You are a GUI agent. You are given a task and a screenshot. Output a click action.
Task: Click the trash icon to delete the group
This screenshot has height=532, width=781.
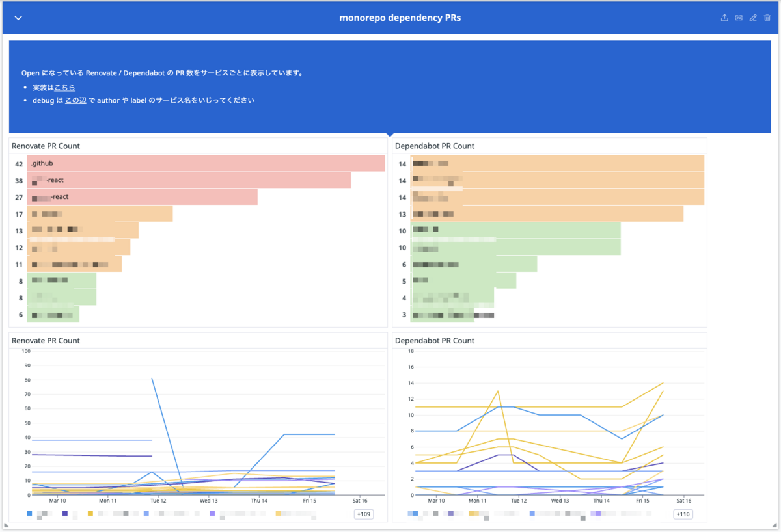767,18
